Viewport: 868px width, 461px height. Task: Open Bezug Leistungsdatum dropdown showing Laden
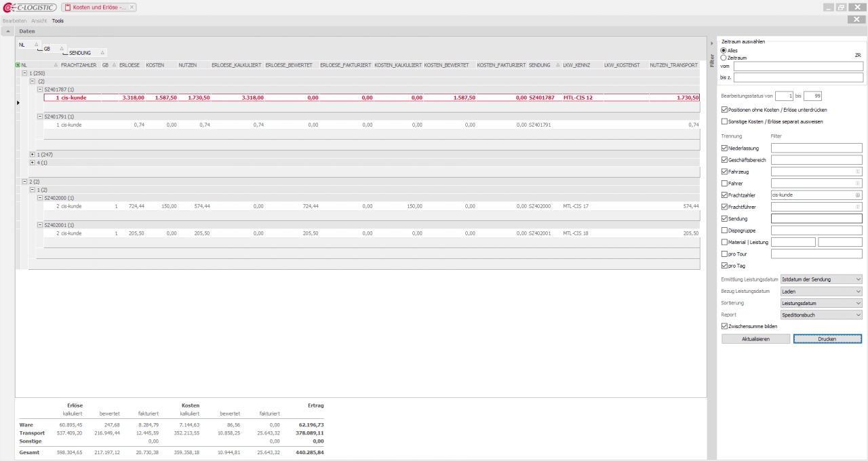(821, 292)
